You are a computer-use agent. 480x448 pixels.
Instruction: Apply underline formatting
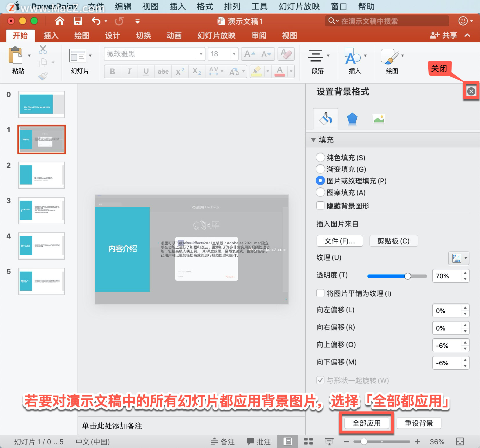[146, 71]
